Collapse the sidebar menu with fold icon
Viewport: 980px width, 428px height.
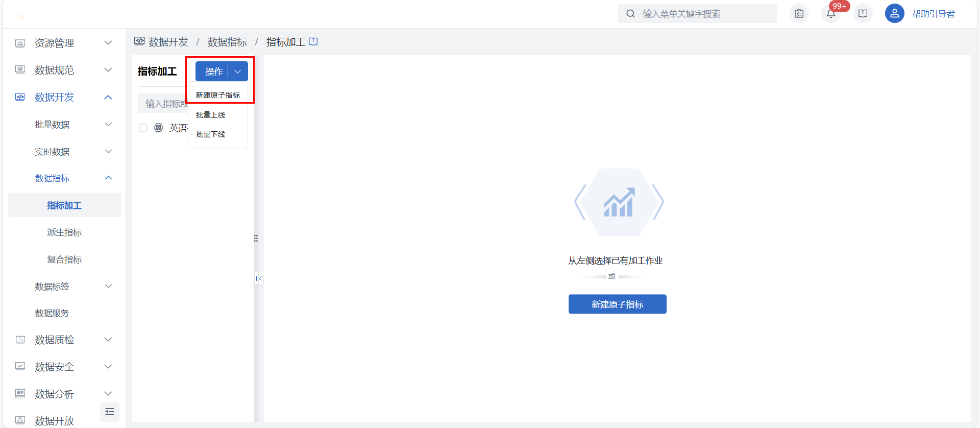pos(110,412)
